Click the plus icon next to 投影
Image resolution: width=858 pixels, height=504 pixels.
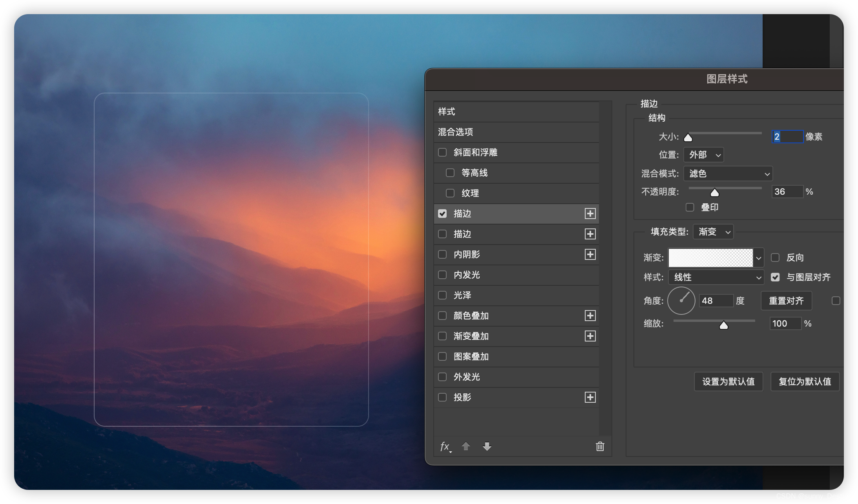pyautogui.click(x=590, y=397)
